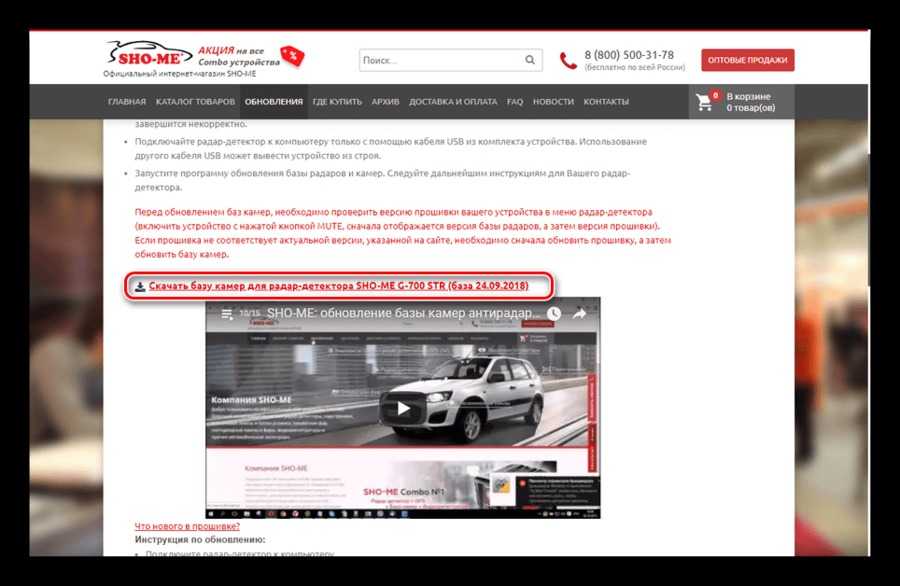Open the Что нового в прошивке link

187,526
